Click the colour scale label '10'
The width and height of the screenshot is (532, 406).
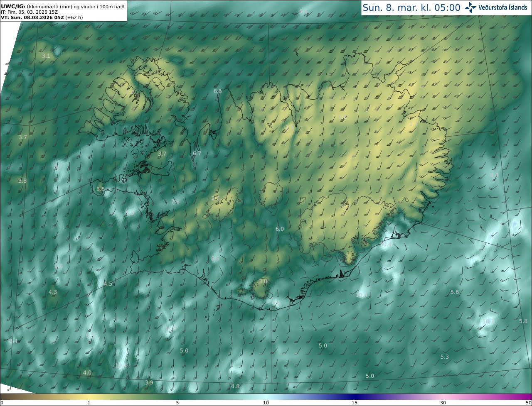266,403
